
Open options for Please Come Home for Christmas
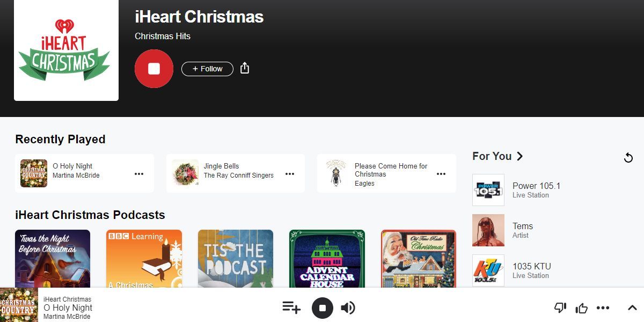441,174
